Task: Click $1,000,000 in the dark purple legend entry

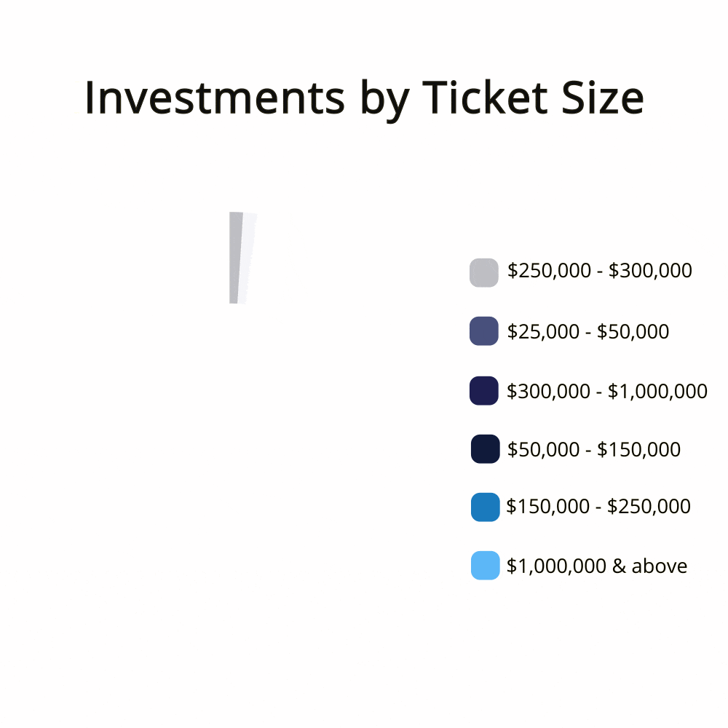Action: click(657, 392)
